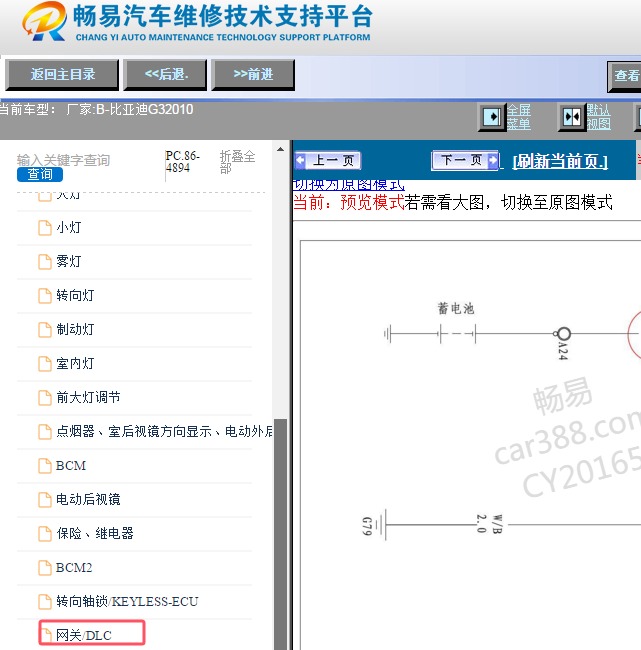641x650 pixels.
Task: Click the document icon beside 点烟器 entry
Action: 45,432
